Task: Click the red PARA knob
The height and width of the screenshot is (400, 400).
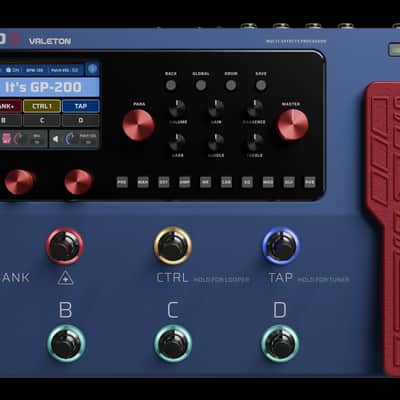Action: (x=138, y=125)
